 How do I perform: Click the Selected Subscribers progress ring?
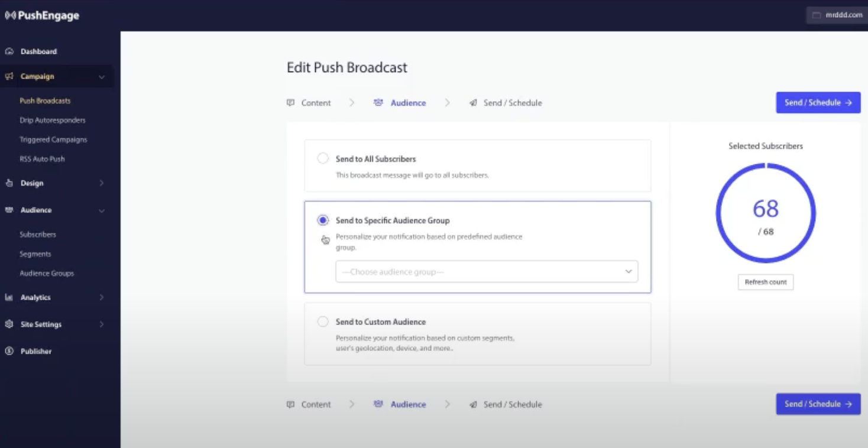tap(766, 213)
